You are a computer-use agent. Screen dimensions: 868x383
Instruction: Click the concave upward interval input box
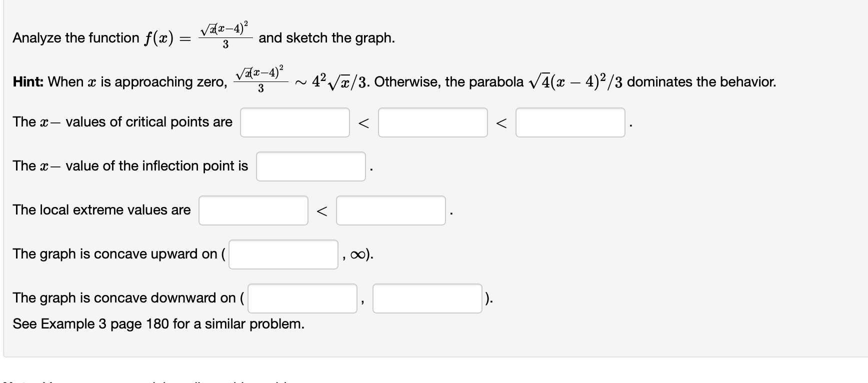pos(283,254)
